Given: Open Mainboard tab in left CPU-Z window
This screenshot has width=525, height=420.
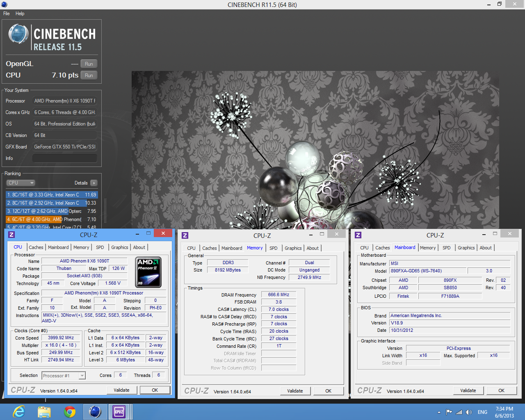Looking at the screenshot, I should coord(58,247).
